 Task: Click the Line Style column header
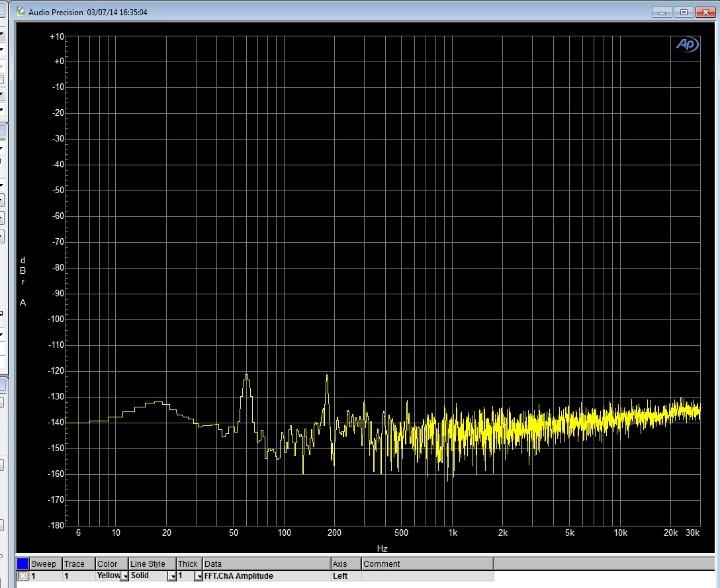tap(152, 564)
